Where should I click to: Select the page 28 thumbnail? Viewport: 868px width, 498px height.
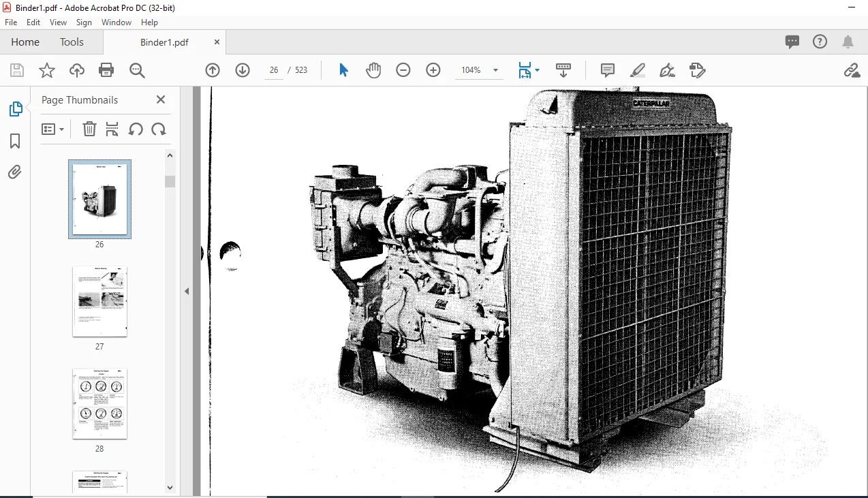tap(99, 403)
